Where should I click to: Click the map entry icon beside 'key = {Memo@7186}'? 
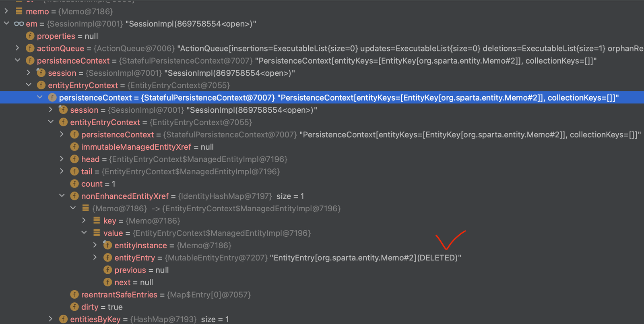(97, 221)
